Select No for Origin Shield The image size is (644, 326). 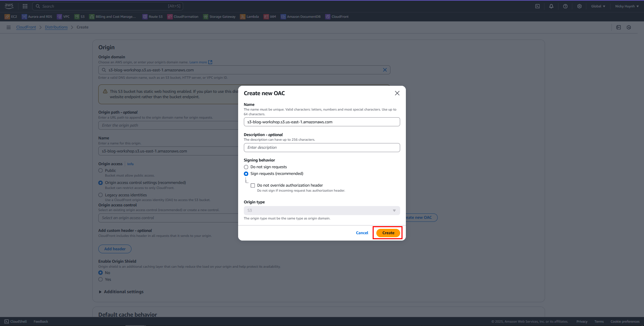pyautogui.click(x=100, y=273)
